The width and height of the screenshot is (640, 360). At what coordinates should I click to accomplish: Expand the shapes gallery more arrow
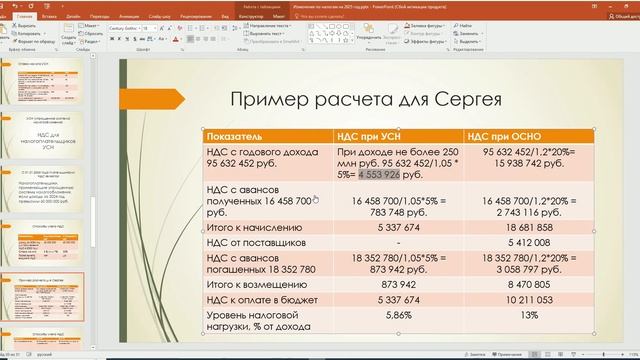click(x=352, y=41)
